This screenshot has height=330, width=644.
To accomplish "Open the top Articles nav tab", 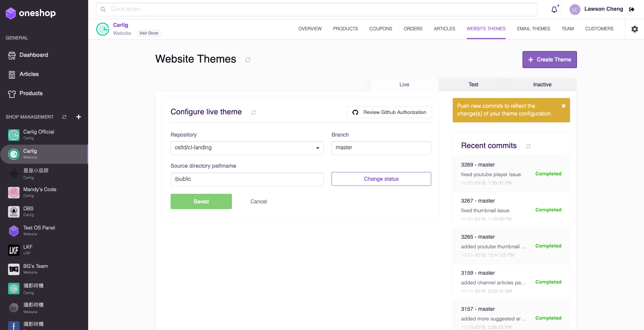I will [x=445, y=29].
